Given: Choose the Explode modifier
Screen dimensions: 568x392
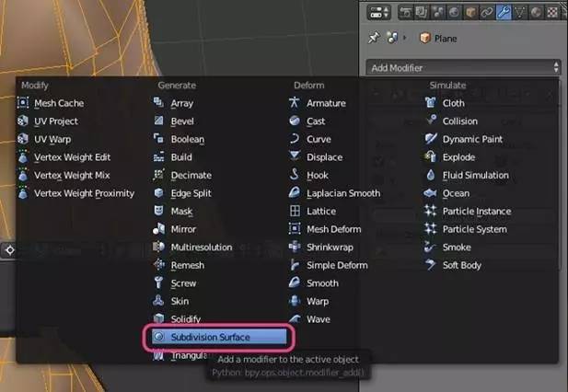Looking at the screenshot, I should tap(490, 157).
